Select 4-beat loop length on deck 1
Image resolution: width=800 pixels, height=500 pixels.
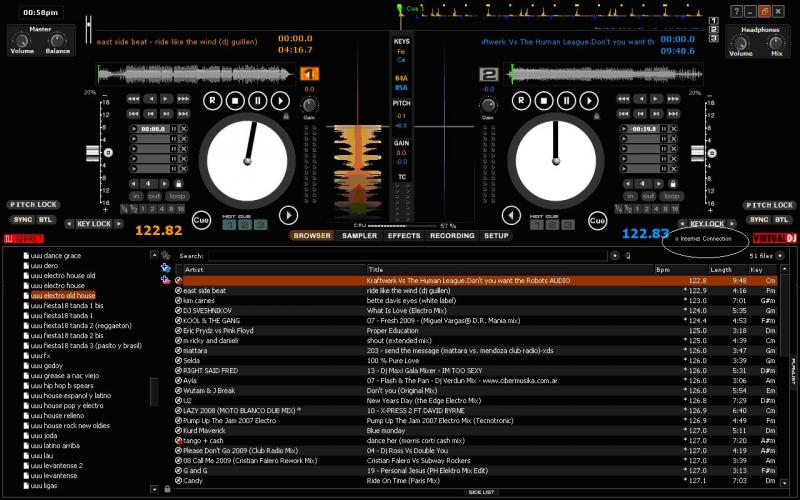click(x=162, y=209)
